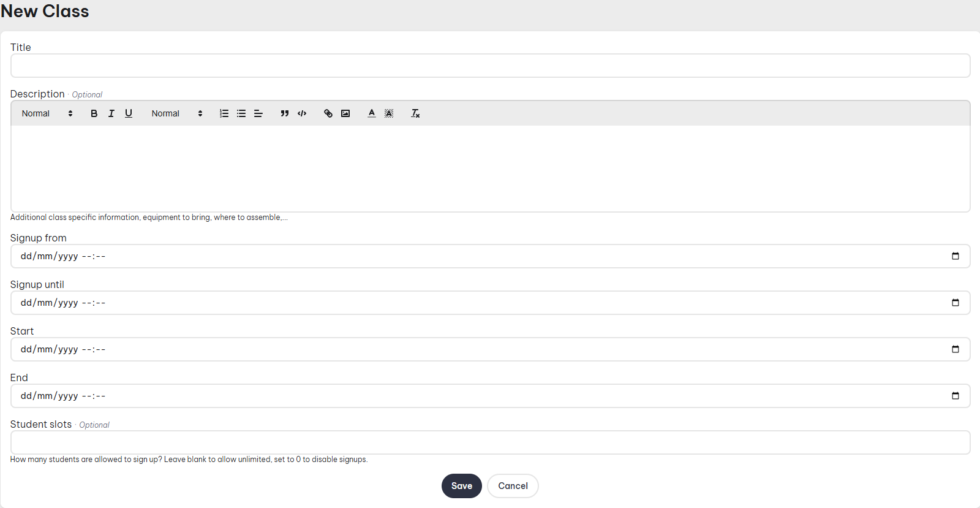Open the Normal dropdown right of Underline
The image size is (980, 508).
click(x=177, y=113)
